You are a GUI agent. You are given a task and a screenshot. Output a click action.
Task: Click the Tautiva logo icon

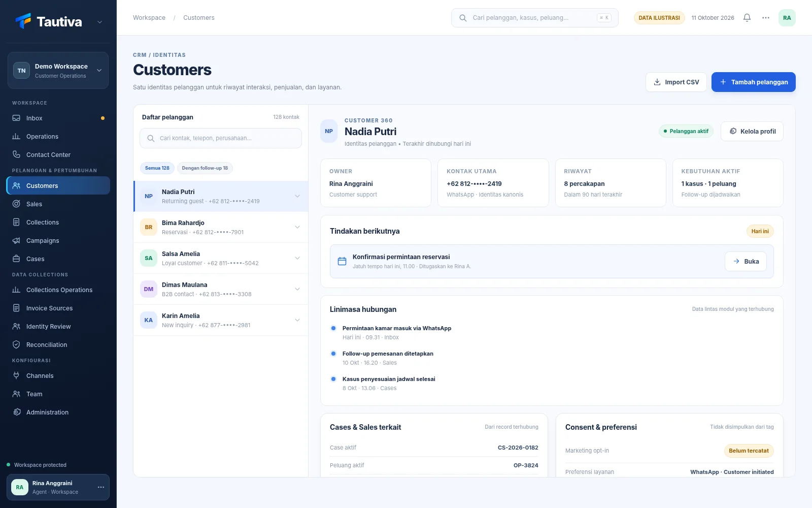tap(23, 21)
